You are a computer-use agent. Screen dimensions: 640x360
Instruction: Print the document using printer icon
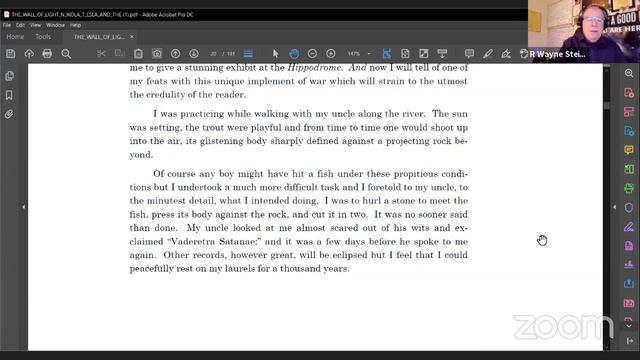[x=47, y=53]
